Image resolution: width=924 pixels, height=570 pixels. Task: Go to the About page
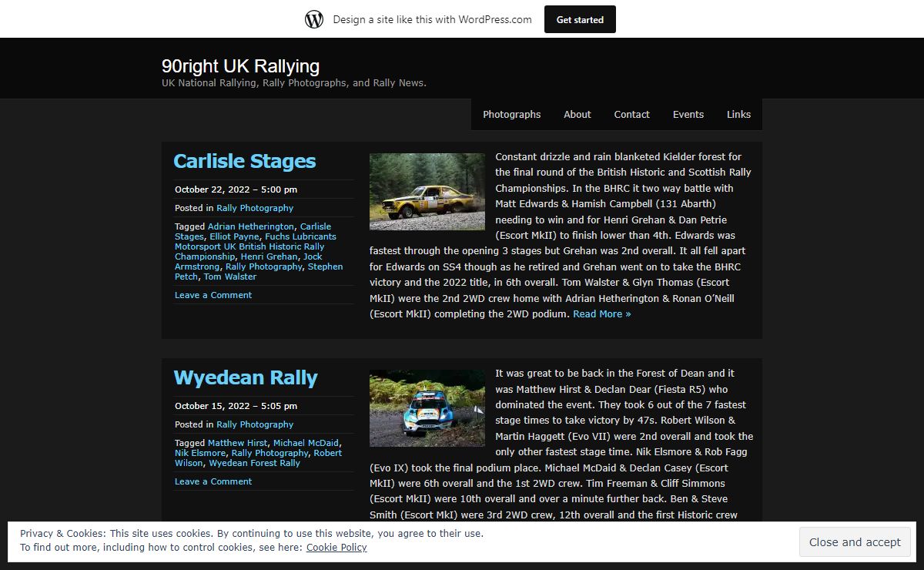tap(577, 114)
